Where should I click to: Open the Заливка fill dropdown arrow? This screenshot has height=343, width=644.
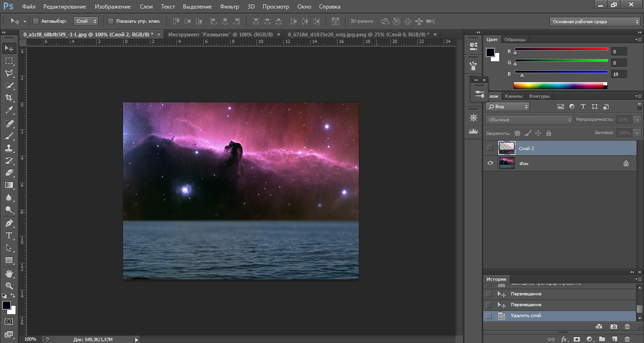(x=637, y=133)
